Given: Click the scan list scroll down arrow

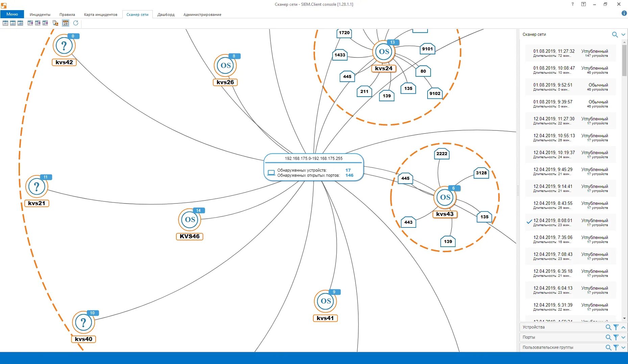Looking at the screenshot, I should (x=624, y=318).
